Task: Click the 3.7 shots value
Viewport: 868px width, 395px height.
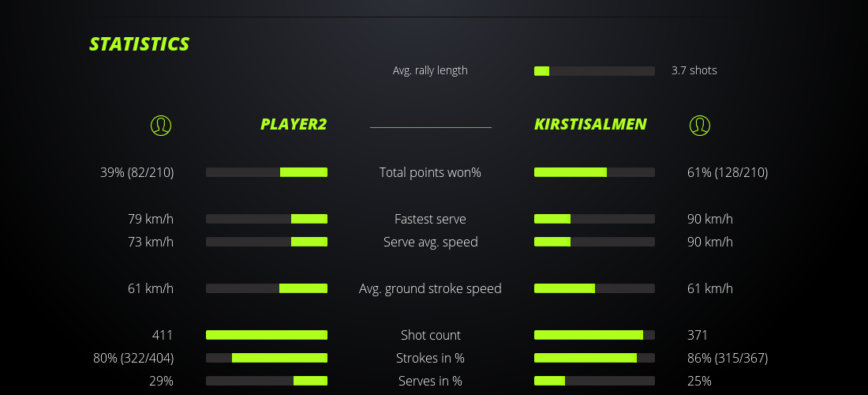Action: pyautogui.click(x=694, y=70)
